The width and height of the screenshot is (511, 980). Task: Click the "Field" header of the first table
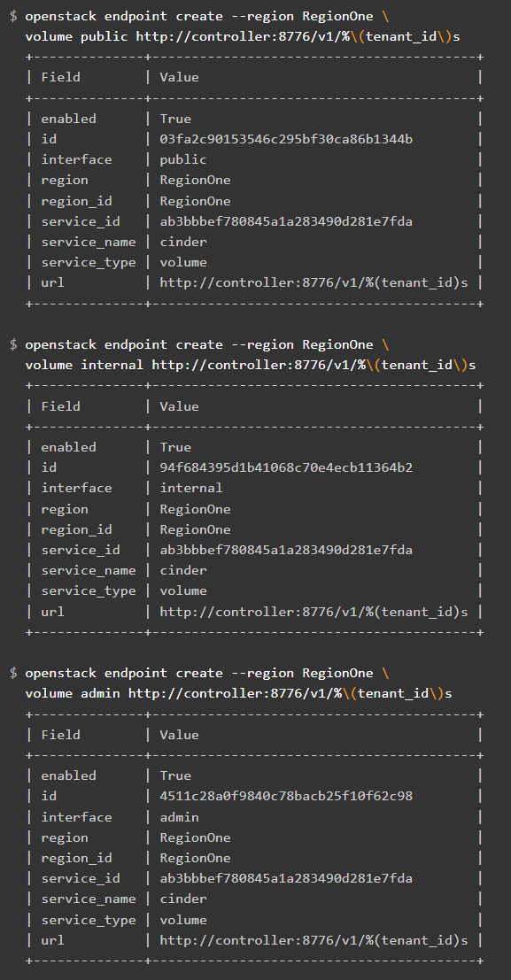click(61, 77)
